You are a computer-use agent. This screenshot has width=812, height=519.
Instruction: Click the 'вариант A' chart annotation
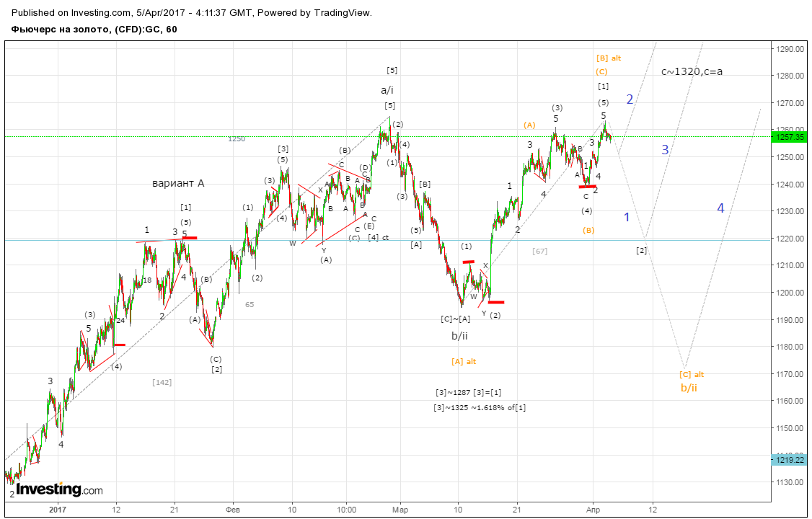click(x=178, y=183)
